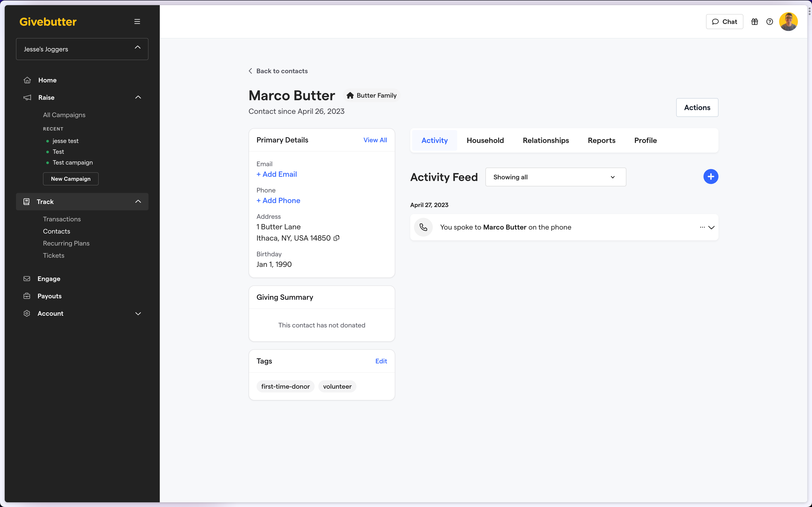Viewport: 812px width, 507px height.
Task: Click the plus button to add activity
Action: pyautogui.click(x=711, y=177)
